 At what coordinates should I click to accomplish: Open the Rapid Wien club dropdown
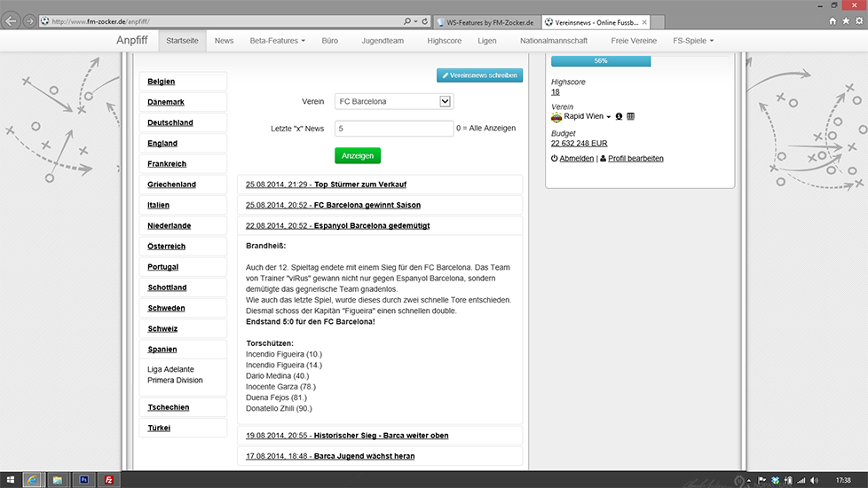pyautogui.click(x=586, y=116)
